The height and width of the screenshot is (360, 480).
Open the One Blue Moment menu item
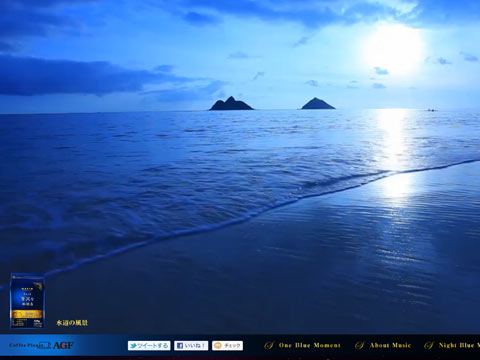tap(303, 345)
